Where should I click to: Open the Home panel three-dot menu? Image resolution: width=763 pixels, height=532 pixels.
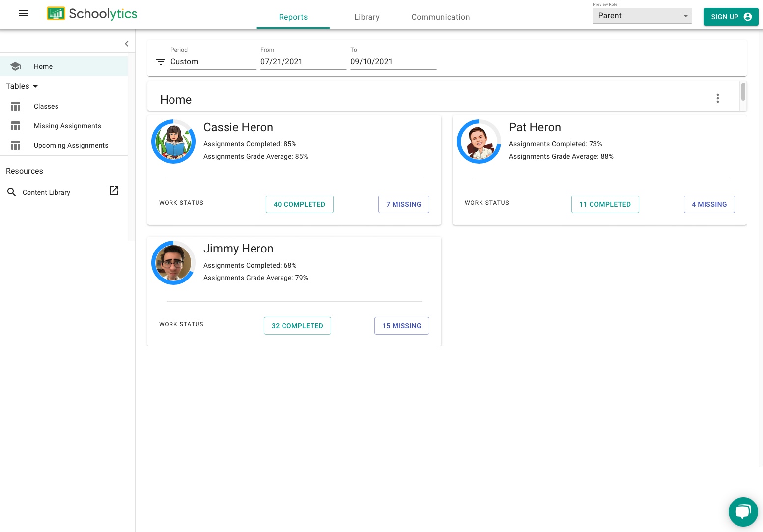coord(718,98)
